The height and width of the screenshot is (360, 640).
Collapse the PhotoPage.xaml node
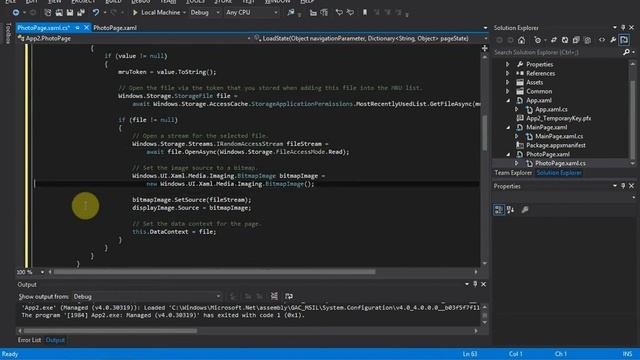coord(508,154)
